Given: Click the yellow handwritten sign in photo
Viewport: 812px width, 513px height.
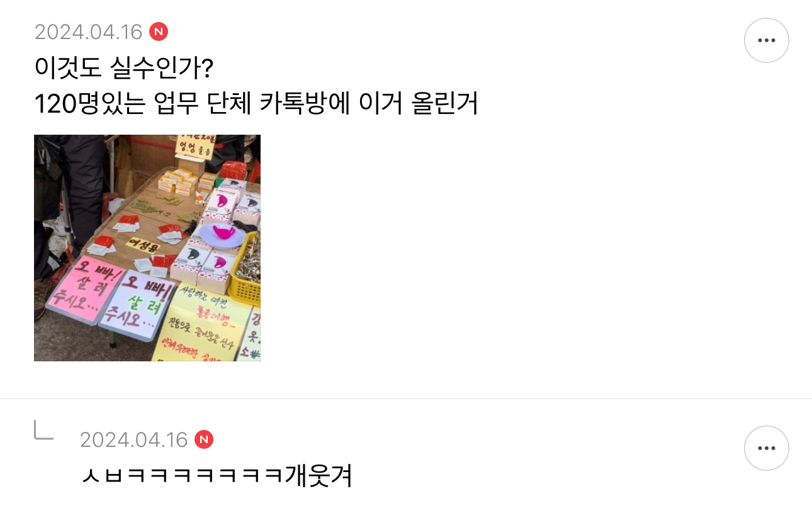Looking at the screenshot, I should (203, 325).
